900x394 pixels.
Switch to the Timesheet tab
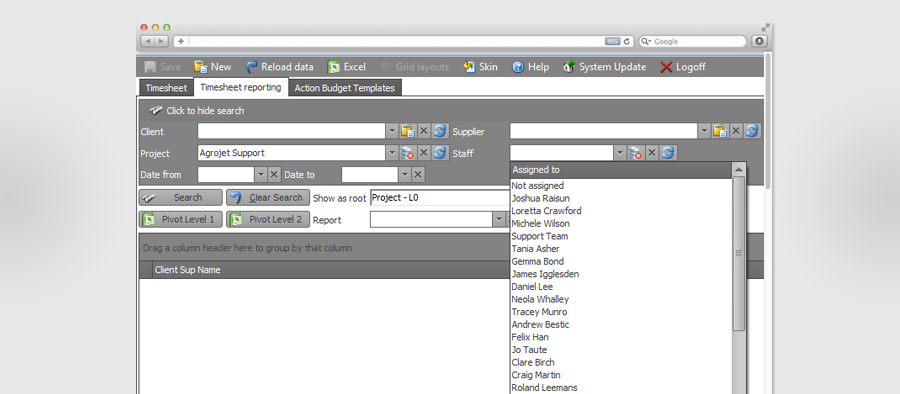tap(166, 88)
